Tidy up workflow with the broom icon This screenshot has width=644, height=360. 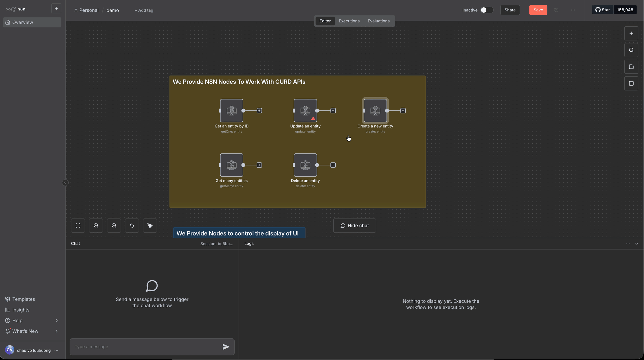tap(150, 225)
